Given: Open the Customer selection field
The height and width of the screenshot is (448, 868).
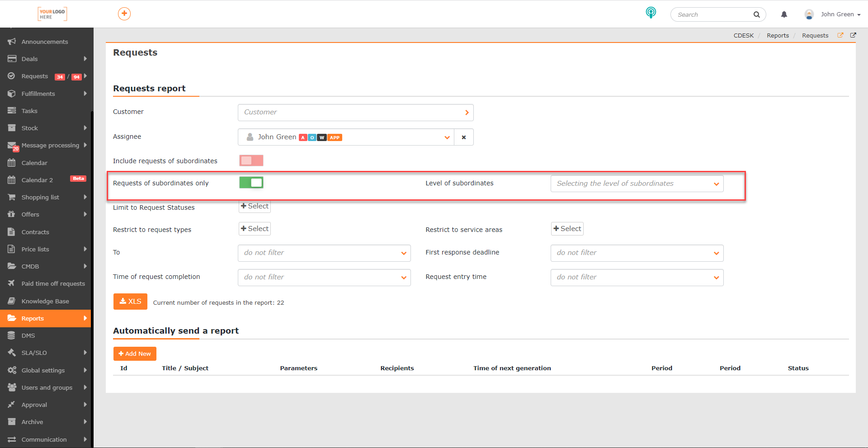Looking at the screenshot, I should pyautogui.click(x=355, y=113).
